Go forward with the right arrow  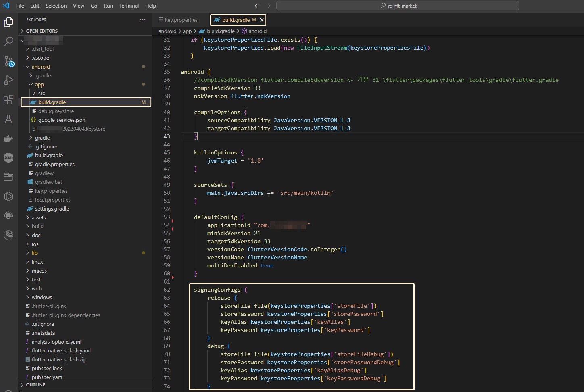(x=268, y=6)
